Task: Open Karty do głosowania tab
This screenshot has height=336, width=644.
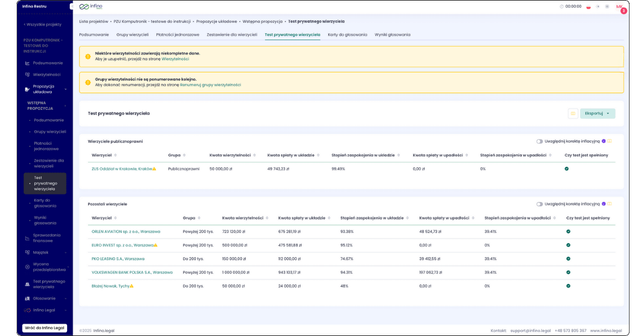Action: pos(348,35)
